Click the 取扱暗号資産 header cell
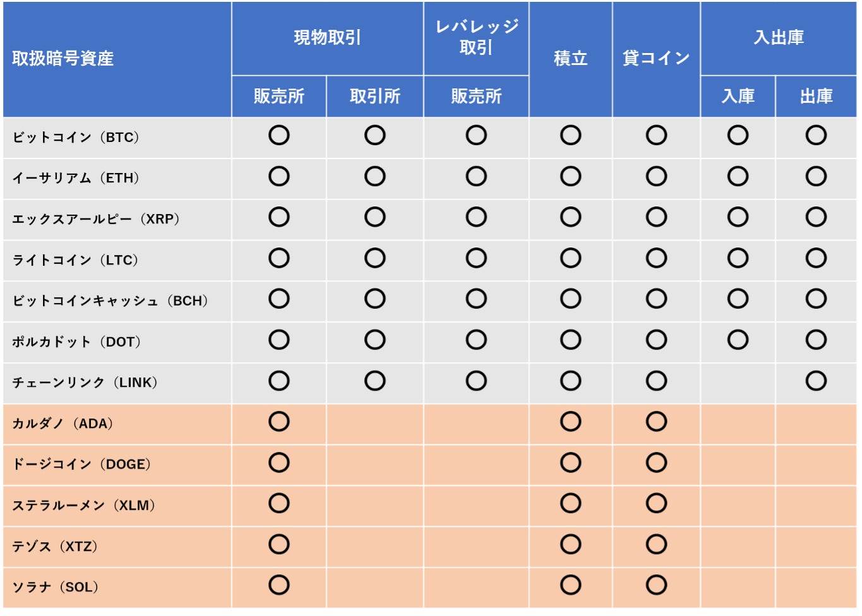 tap(63, 59)
